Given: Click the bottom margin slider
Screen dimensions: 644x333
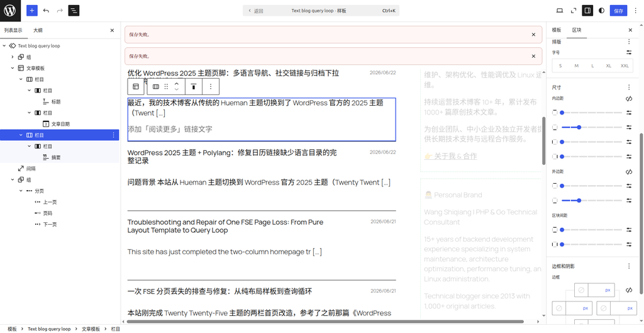Looking at the screenshot, I should 591,200.
